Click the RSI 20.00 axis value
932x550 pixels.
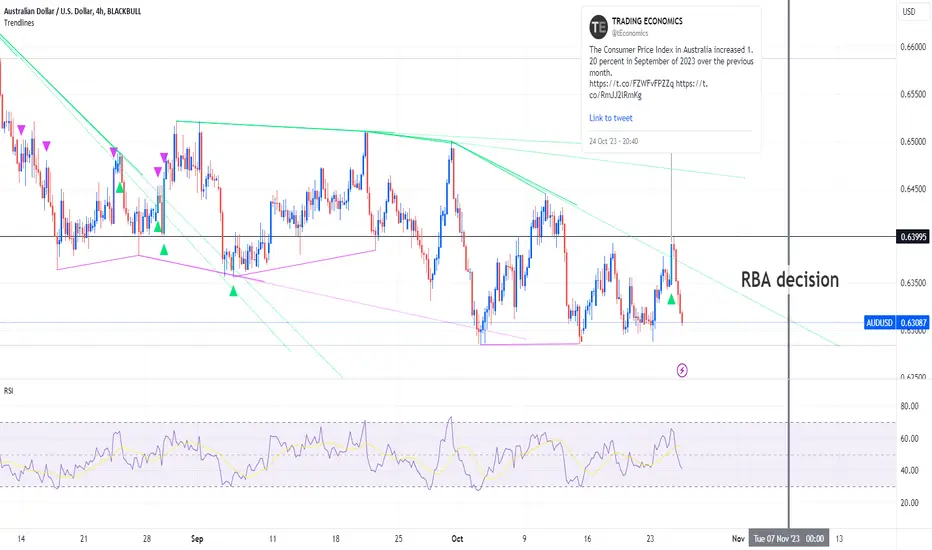coord(909,502)
